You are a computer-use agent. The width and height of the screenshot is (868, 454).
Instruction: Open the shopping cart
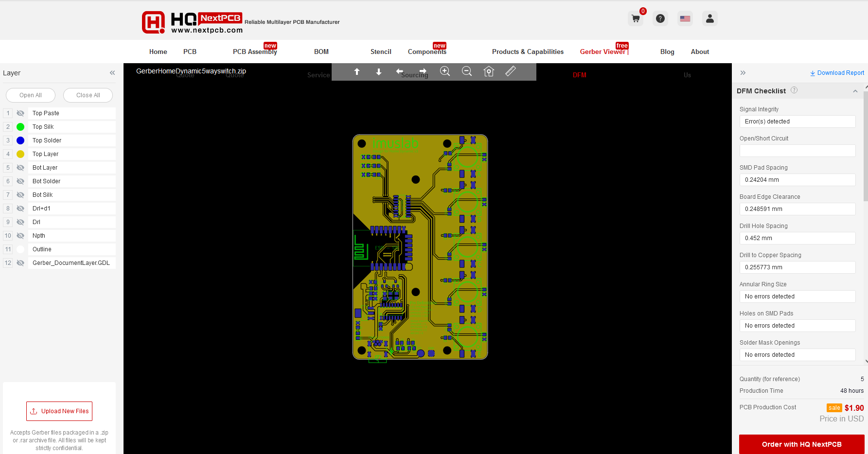(636, 18)
